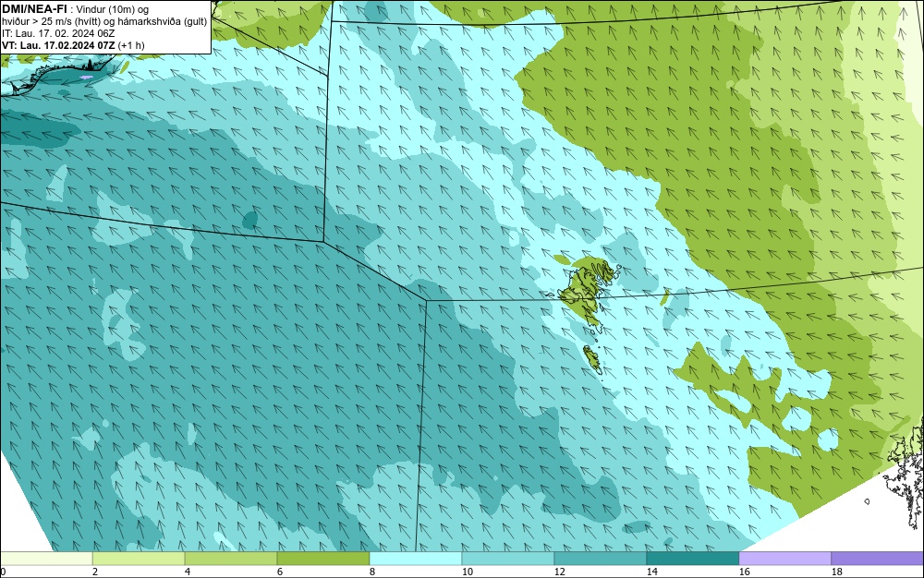Click the legend label '18'
924x578 pixels.
tap(837, 572)
